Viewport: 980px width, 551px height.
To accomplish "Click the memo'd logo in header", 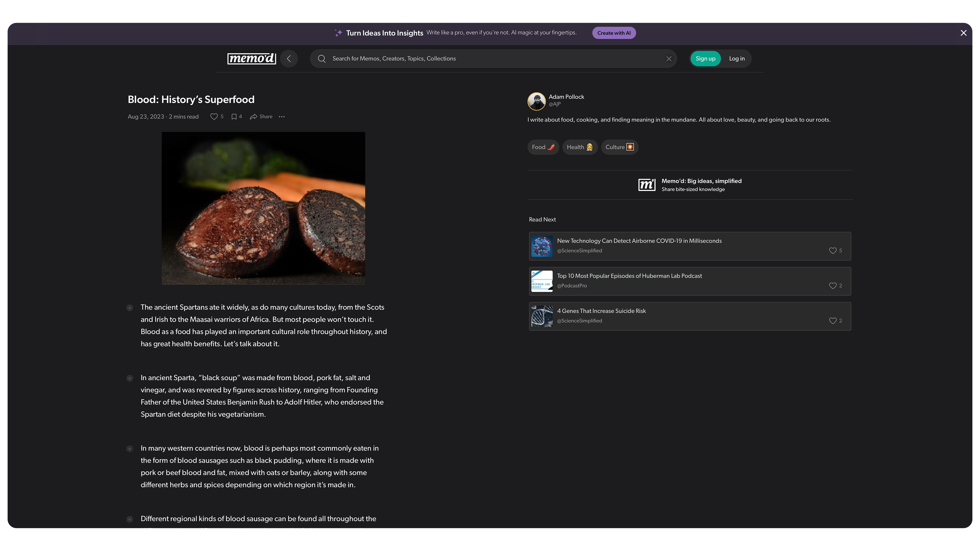I will tap(251, 59).
